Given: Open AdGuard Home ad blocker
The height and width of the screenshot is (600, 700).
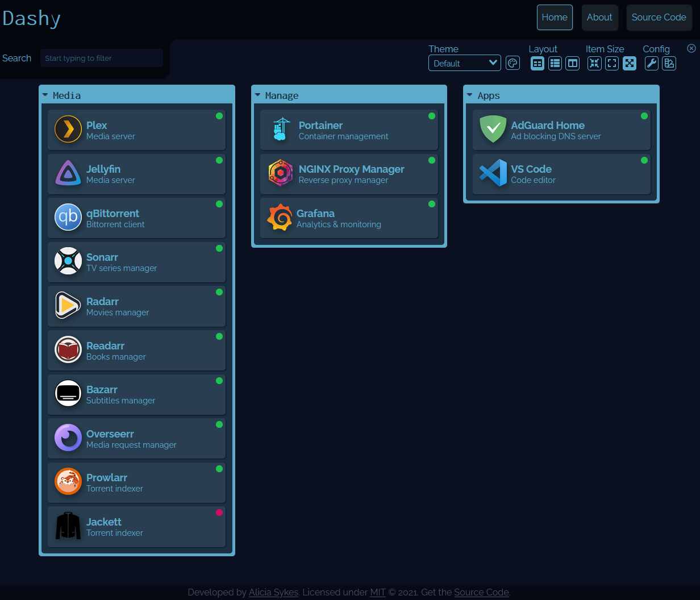Looking at the screenshot, I should (561, 130).
